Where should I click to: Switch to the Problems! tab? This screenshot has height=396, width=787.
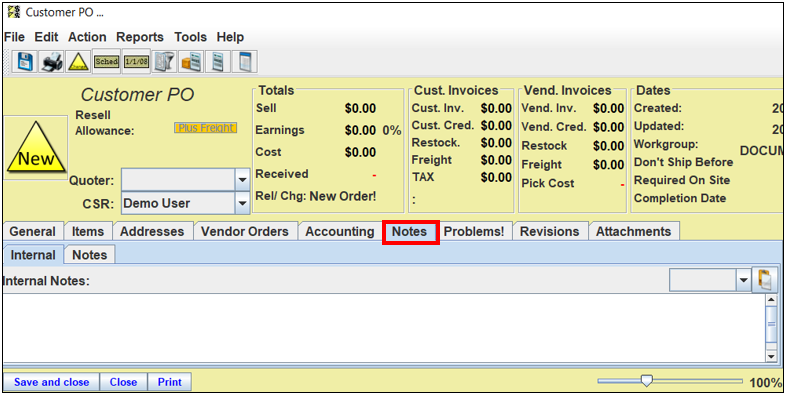[474, 231]
